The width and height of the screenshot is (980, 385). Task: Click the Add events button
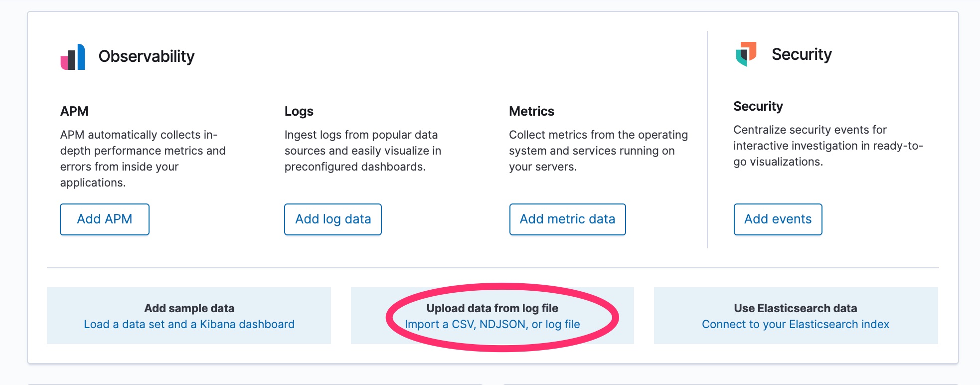tap(778, 219)
